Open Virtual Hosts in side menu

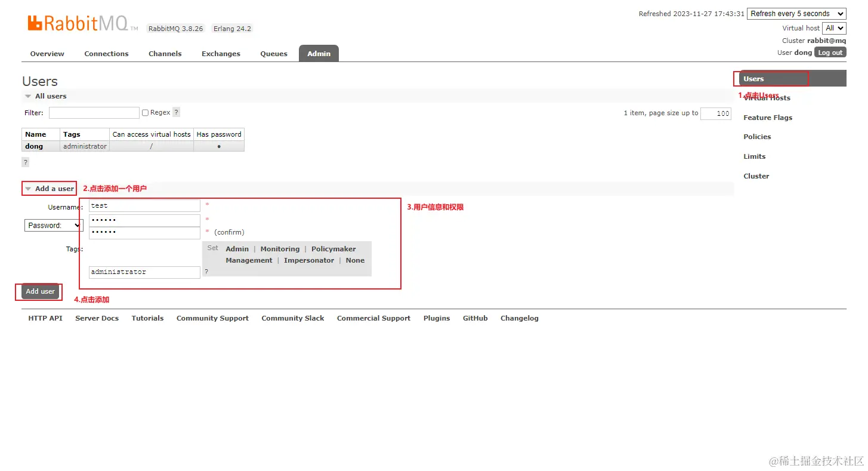(767, 98)
